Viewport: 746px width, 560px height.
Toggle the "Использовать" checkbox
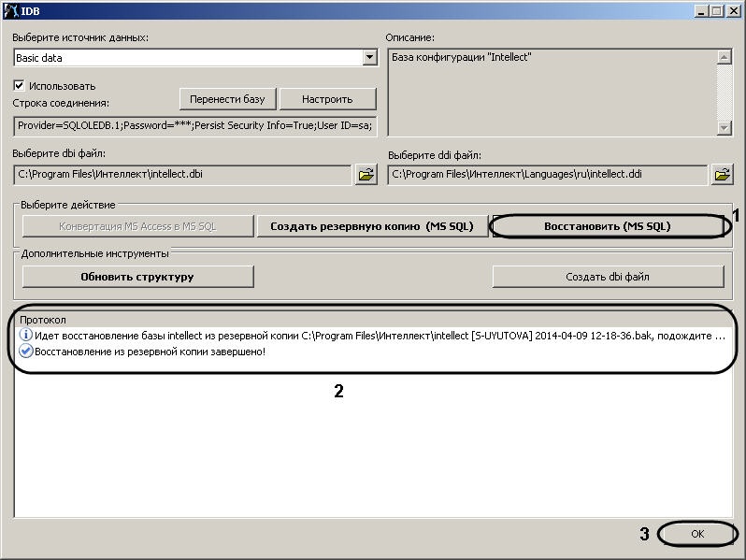click(19, 85)
